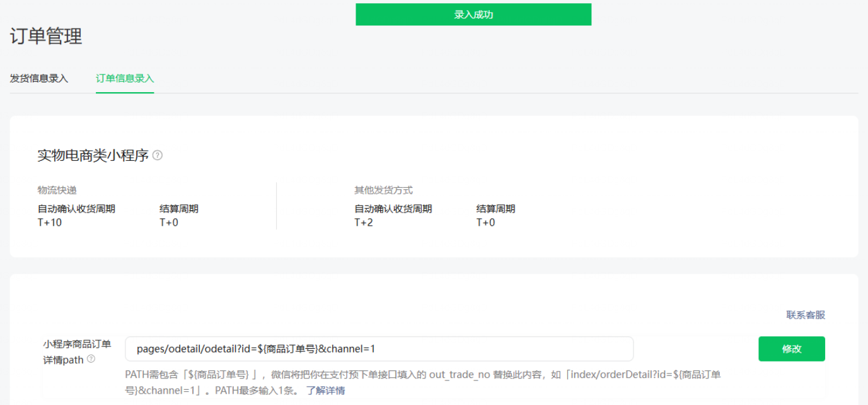Click help icon beside 实物电商类小程序
This screenshot has height=405, width=868.
158,155
